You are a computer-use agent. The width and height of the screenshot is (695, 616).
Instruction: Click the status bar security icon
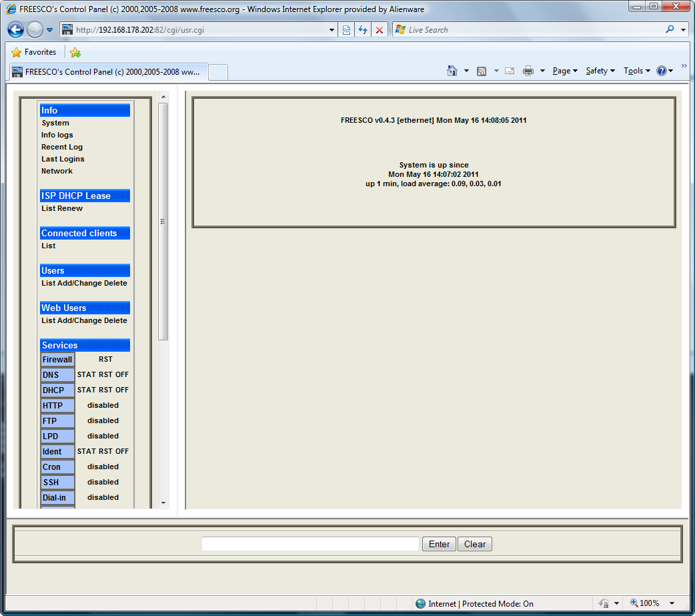coord(604,603)
